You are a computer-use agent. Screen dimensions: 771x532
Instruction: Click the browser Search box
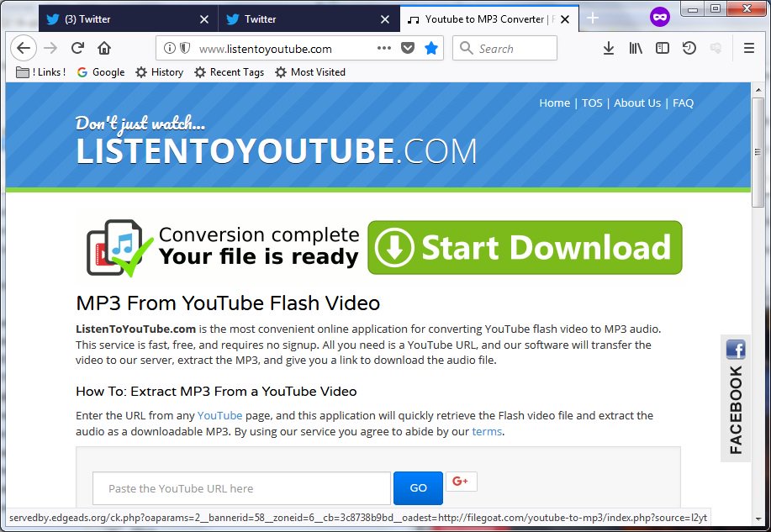(505, 48)
